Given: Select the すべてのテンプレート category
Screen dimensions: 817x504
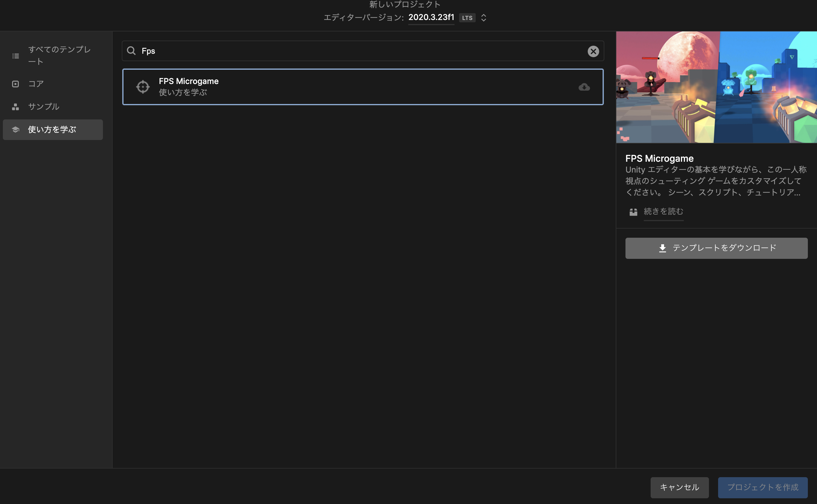Looking at the screenshot, I should pos(59,55).
